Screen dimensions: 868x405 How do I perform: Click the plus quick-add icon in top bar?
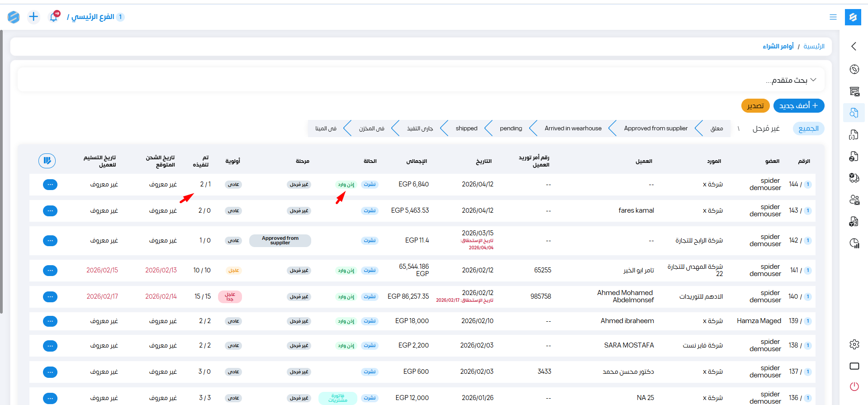click(33, 17)
